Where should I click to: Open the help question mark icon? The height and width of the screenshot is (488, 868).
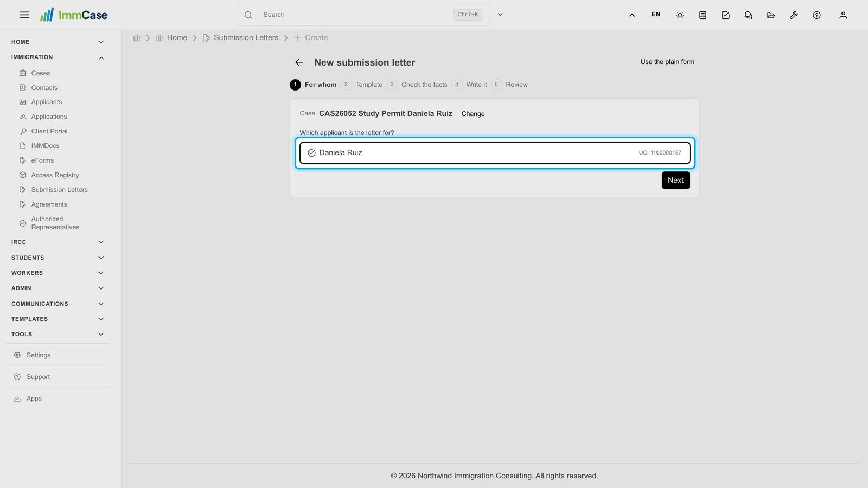816,15
